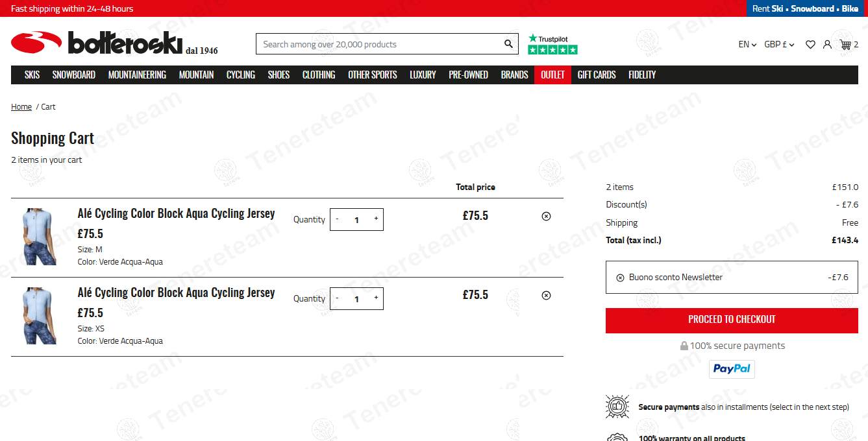
Task: Click the 'Total (tax incl.)' label
Action: tap(634, 240)
